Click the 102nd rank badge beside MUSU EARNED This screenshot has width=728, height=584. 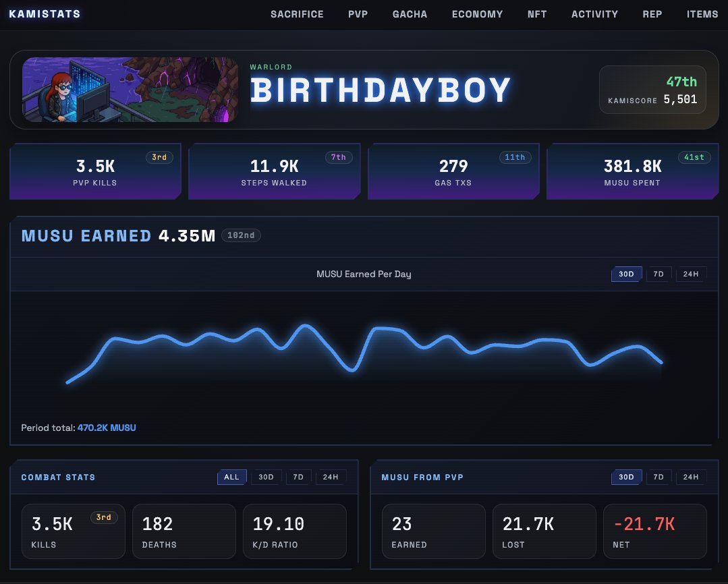(241, 235)
